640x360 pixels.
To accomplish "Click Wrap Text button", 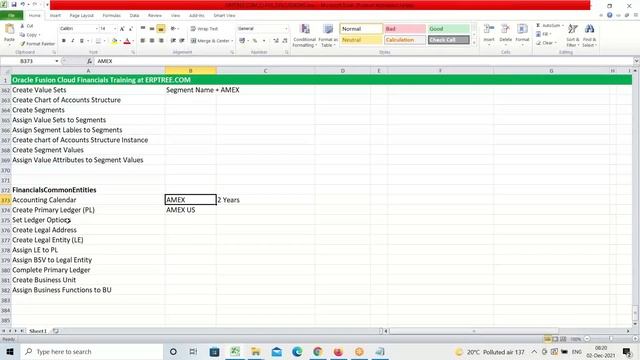I will click(204, 29).
